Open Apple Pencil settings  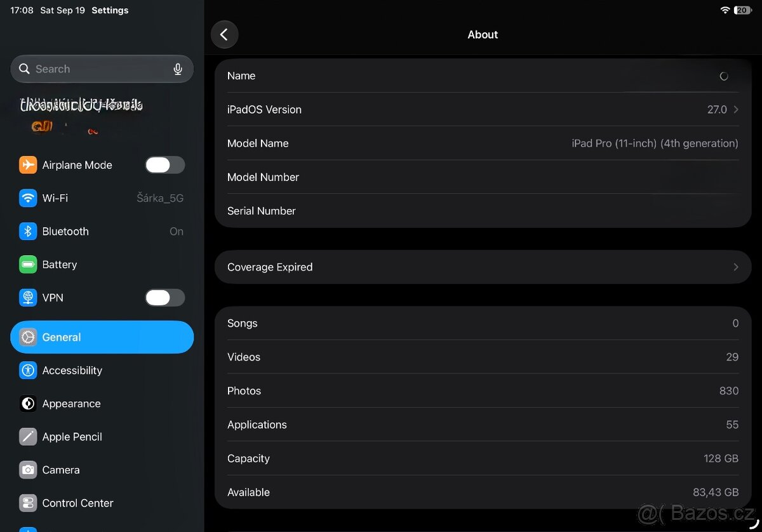click(102, 437)
